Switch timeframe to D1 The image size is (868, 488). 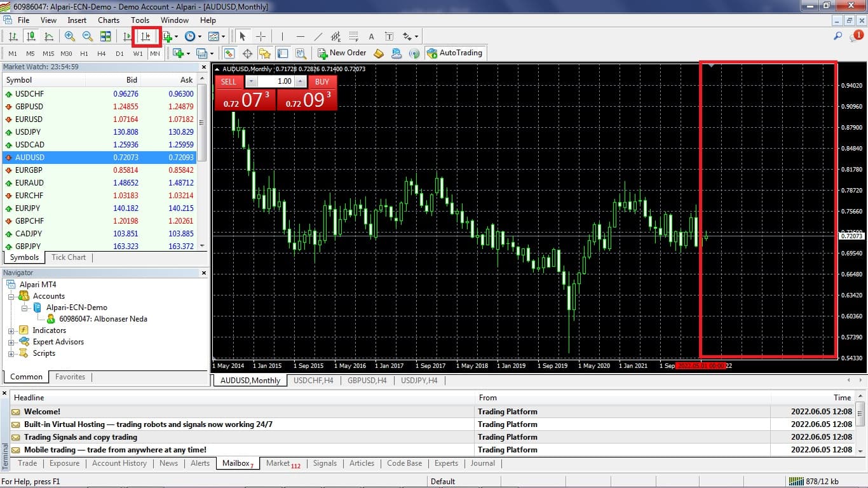(x=119, y=53)
